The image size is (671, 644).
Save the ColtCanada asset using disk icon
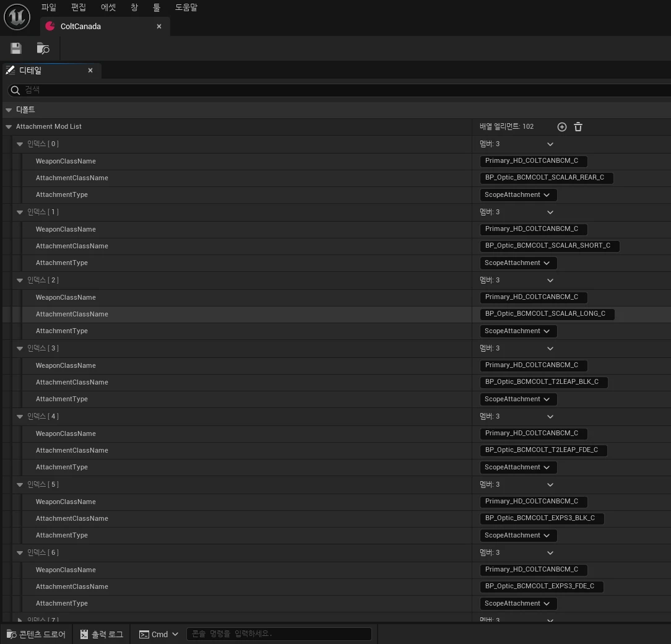coord(16,48)
